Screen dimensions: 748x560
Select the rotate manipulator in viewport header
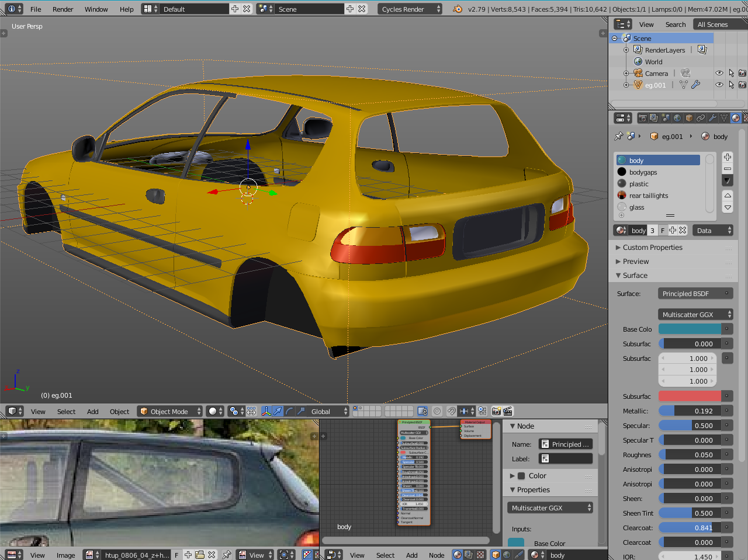point(289,411)
